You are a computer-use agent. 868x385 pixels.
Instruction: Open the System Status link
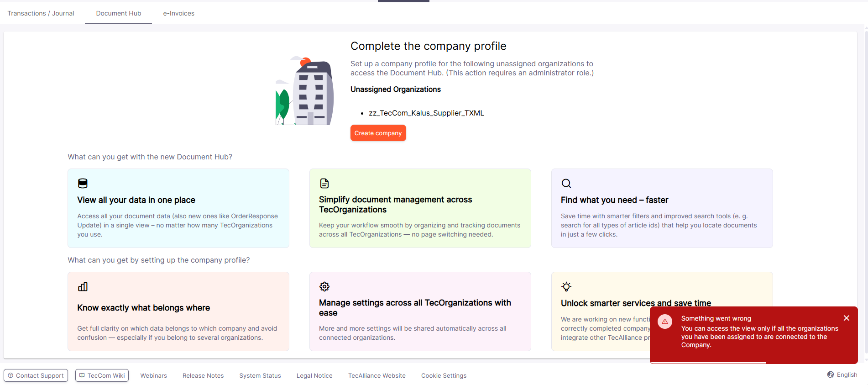point(260,375)
